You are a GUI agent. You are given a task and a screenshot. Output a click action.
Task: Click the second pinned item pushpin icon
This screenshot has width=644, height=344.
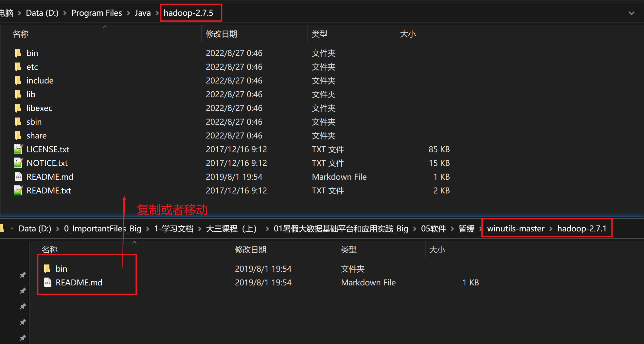tap(23, 291)
